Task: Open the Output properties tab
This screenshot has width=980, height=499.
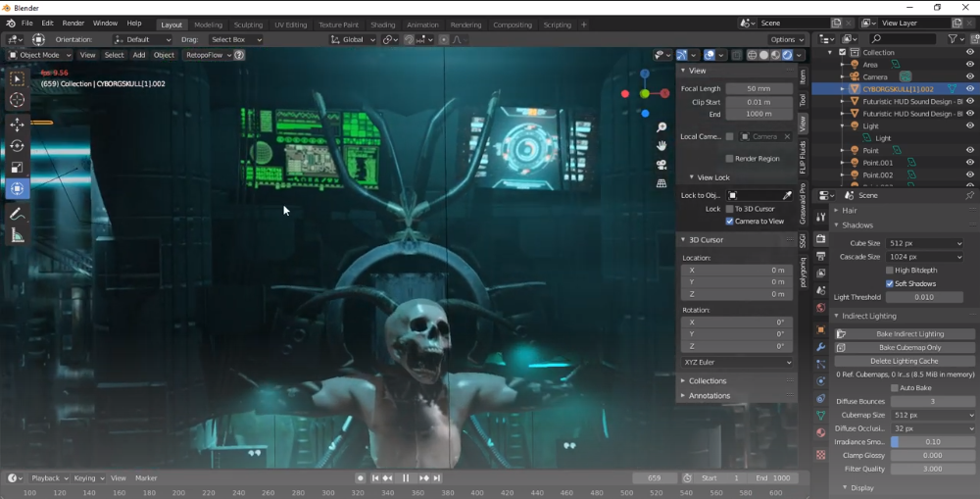Action: click(x=820, y=257)
